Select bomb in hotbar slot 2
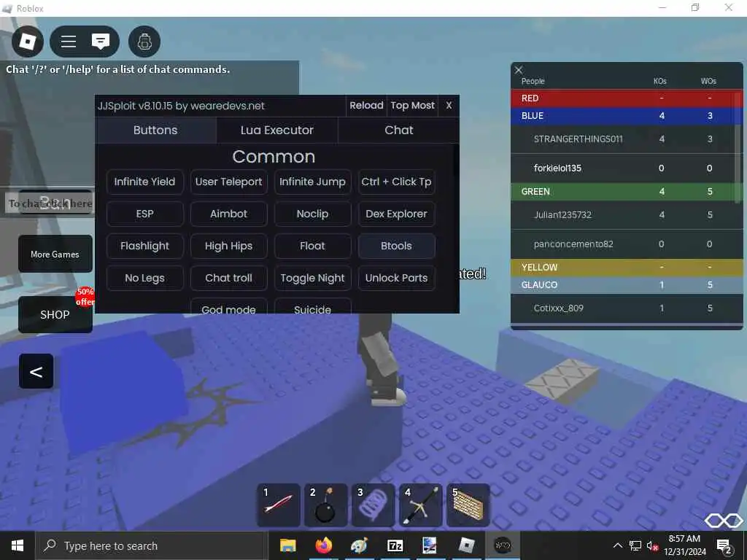Viewport: 747px width, 560px height. click(x=326, y=505)
